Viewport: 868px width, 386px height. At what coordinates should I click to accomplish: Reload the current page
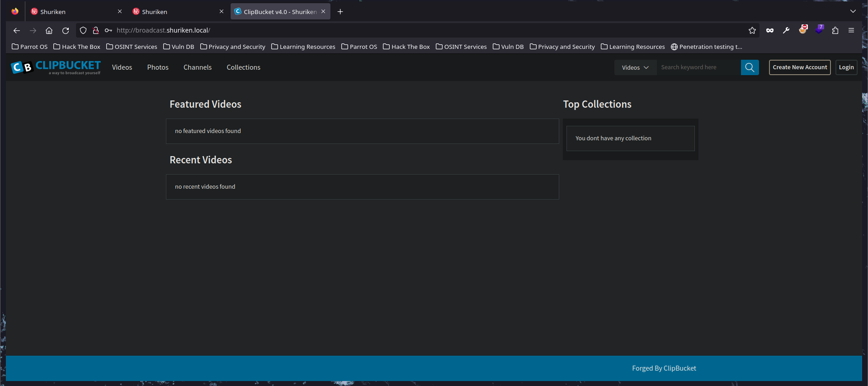[x=66, y=30]
